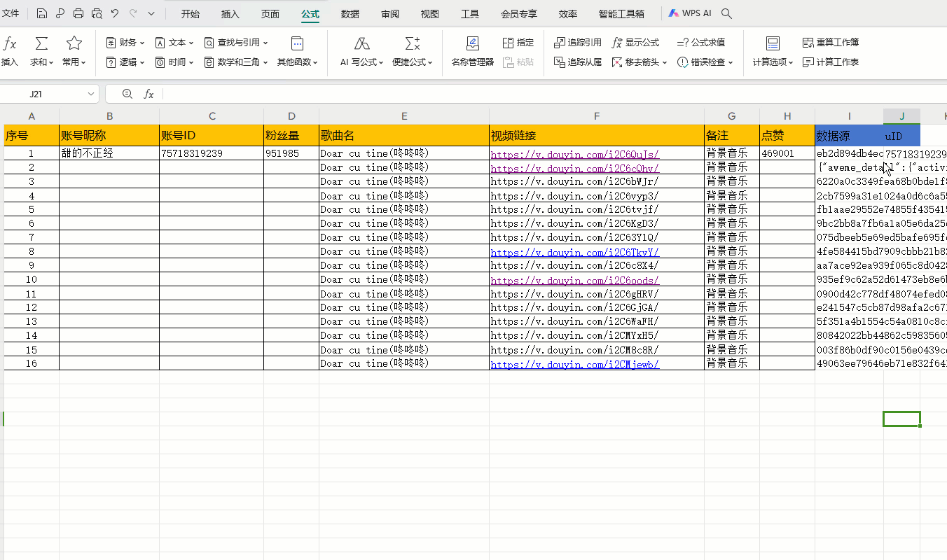Toggle 显示公式 show formulas mode
The height and width of the screenshot is (560, 947).
click(x=635, y=43)
